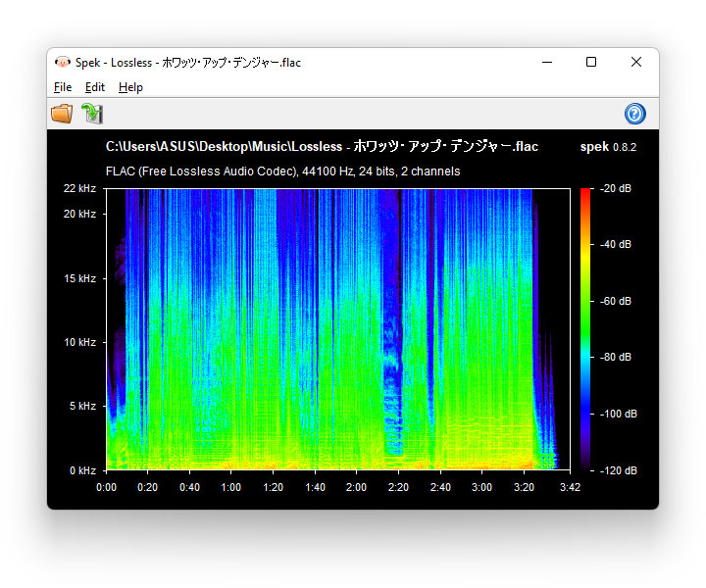Screen dimensions: 706x588
Task: Click the FLAC codec info line
Action: coord(282,171)
